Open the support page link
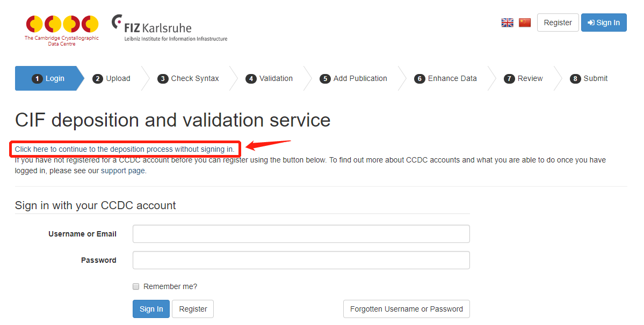Image resolution: width=644 pixels, height=325 pixels. tap(123, 171)
